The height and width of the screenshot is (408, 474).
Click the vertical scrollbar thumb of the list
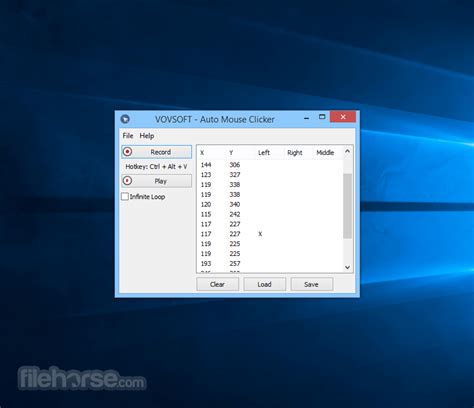click(347, 206)
